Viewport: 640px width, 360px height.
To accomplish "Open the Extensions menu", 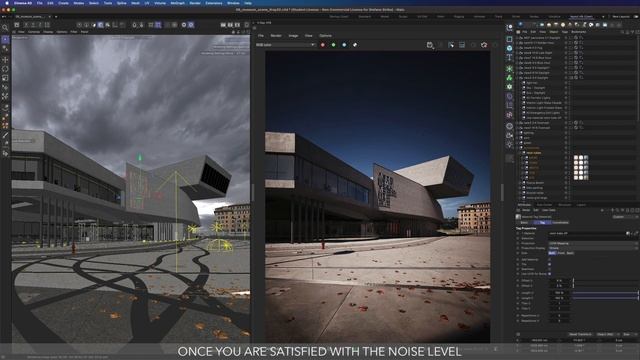I will 214,3.
